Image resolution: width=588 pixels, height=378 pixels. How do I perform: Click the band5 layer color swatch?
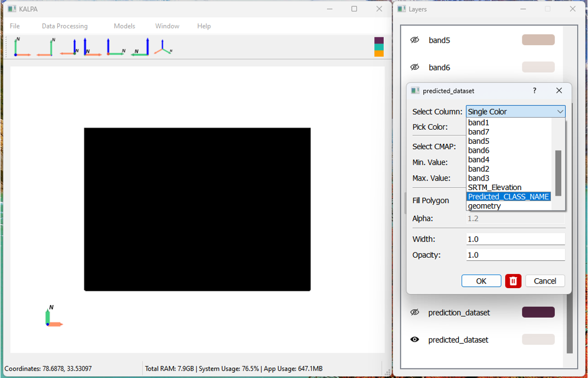[x=538, y=40]
